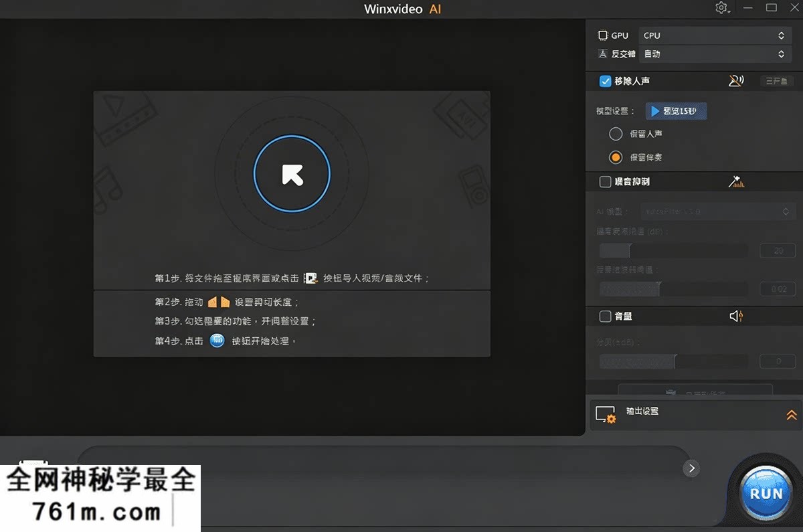Select the 保留伴奏 radio button
The height and width of the screenshot is (532, 803).
click(x=616, y=157)
